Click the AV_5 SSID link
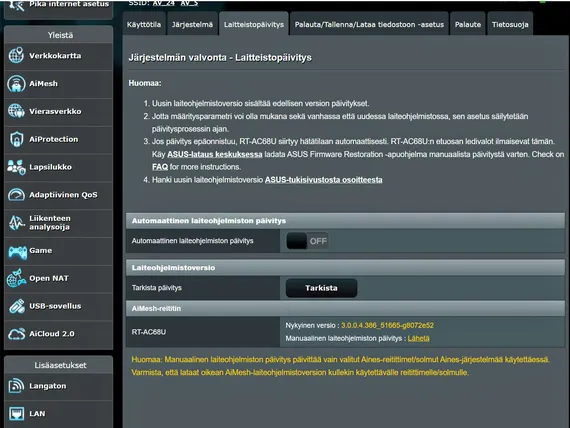 click(189, 3)
